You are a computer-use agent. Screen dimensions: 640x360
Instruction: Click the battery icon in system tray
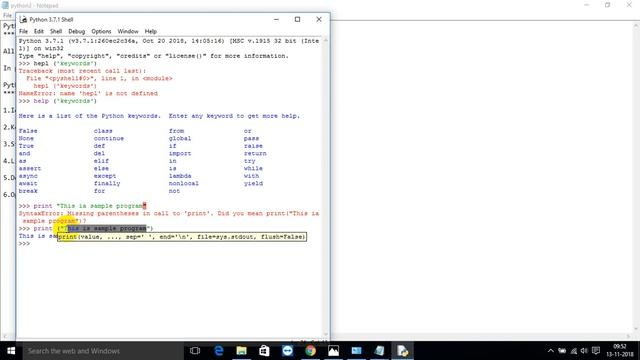click(x=562, y=351)
